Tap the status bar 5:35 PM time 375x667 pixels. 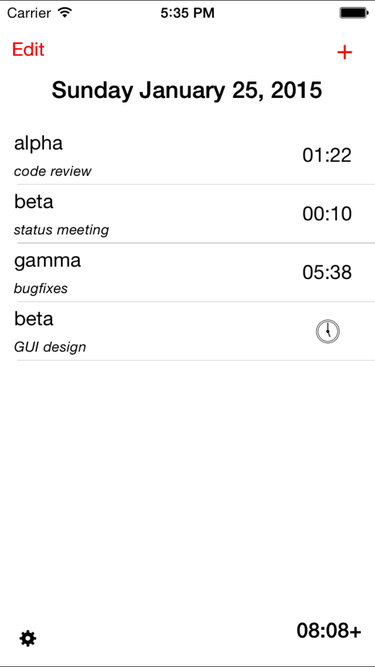188,13
